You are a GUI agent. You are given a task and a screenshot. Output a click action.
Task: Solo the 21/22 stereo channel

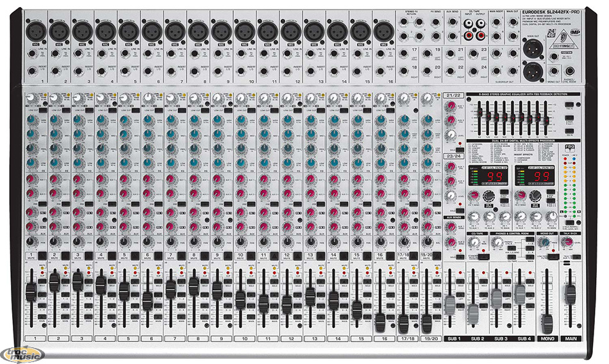[460, 149]
